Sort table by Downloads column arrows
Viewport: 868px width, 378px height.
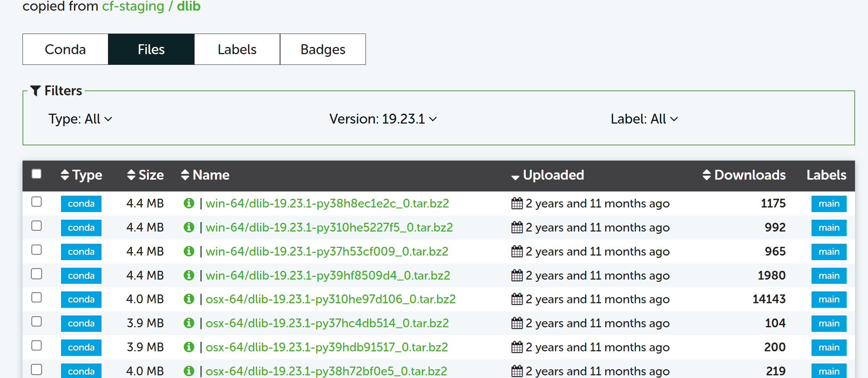[x=706, y=175]
